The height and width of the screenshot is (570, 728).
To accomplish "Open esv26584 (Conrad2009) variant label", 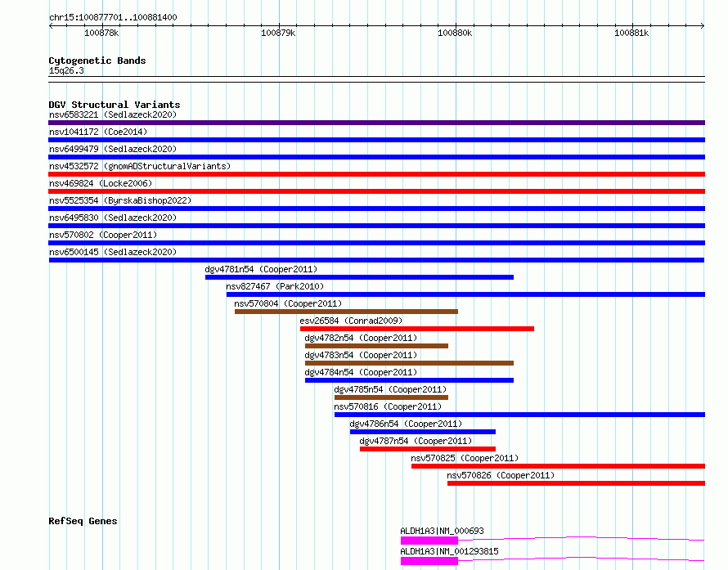I will pyautogui.click(x=351, y=321).
